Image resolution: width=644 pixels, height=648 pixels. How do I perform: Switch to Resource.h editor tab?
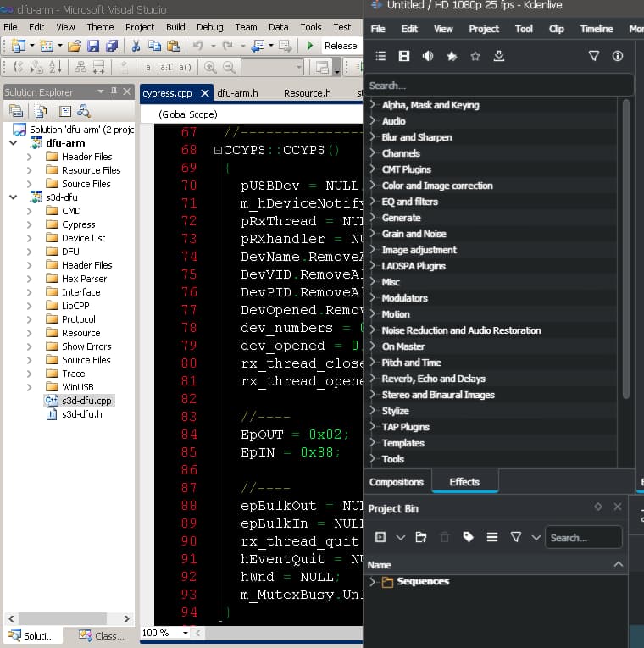[307, 93]
